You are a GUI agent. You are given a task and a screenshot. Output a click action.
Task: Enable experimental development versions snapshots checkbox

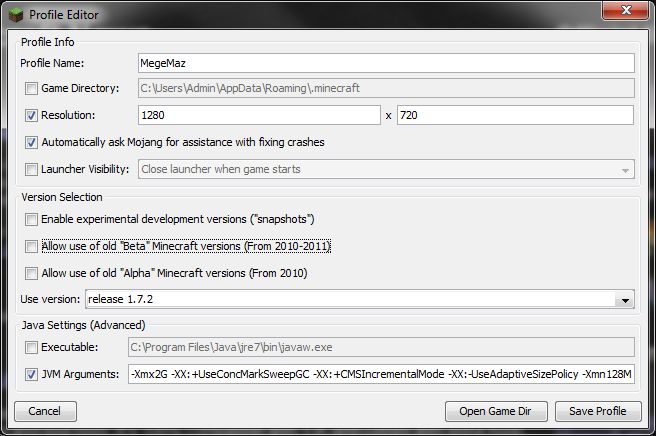click(31, 219)
